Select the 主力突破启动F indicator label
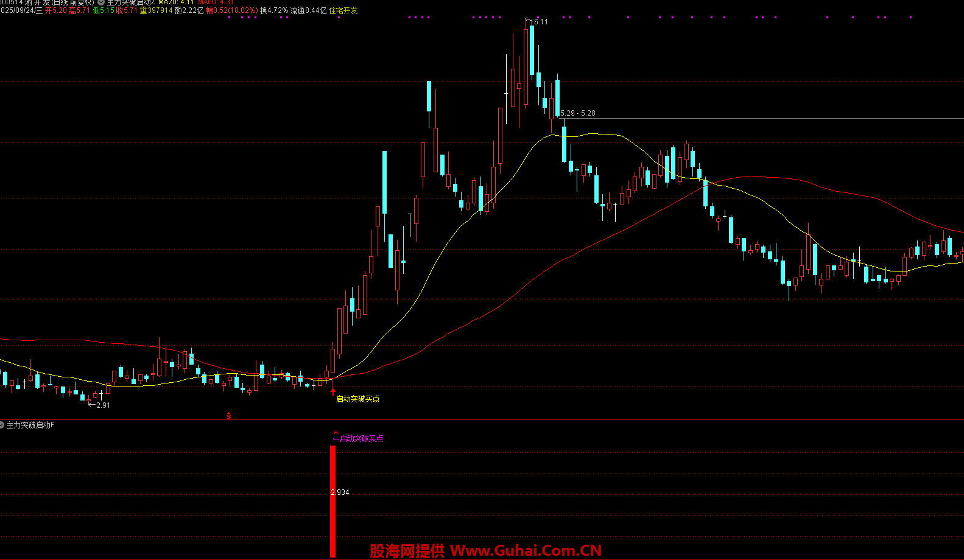Image resolution: width=964 pixels, height=560 pixels. (30, 425)
